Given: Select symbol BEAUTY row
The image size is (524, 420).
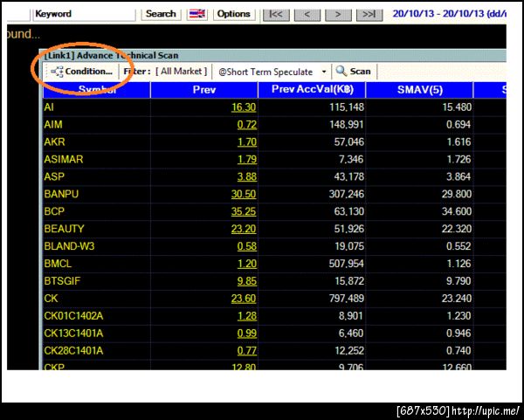Looking at the screenshot, I should tap(64, 229).
